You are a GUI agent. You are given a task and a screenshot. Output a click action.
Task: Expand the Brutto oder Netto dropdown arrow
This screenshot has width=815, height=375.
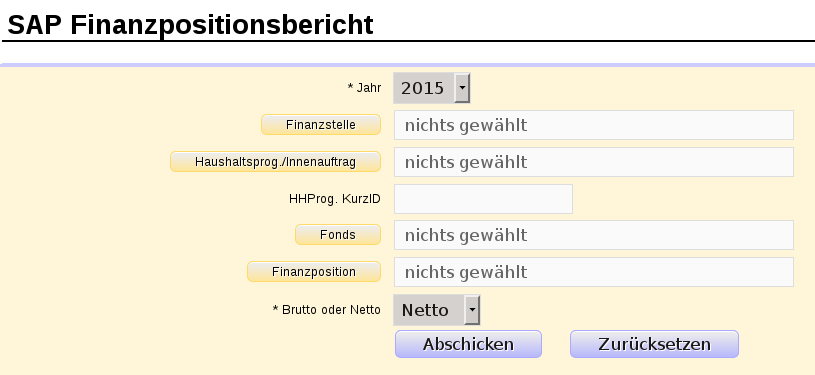click(x=472, y=310)
